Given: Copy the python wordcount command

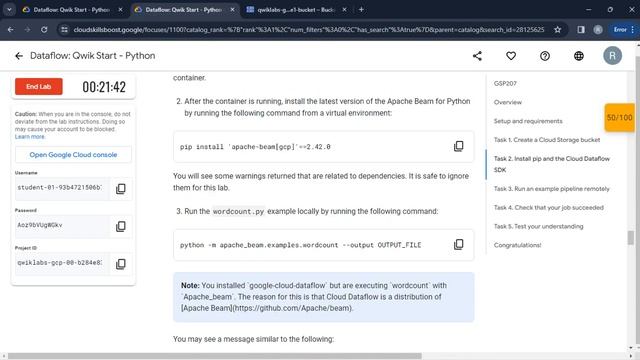Looking at the screenshot, I should click(x=458, y=244).
